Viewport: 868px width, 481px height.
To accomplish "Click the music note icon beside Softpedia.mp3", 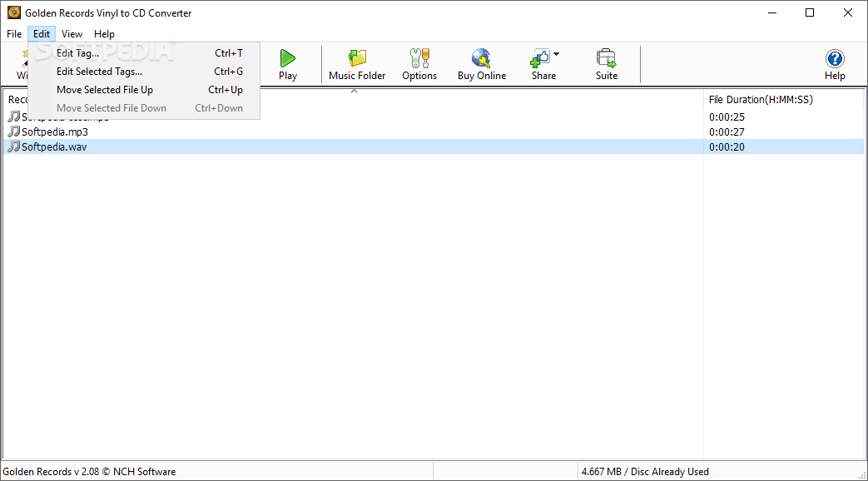I will click(14, 131).
